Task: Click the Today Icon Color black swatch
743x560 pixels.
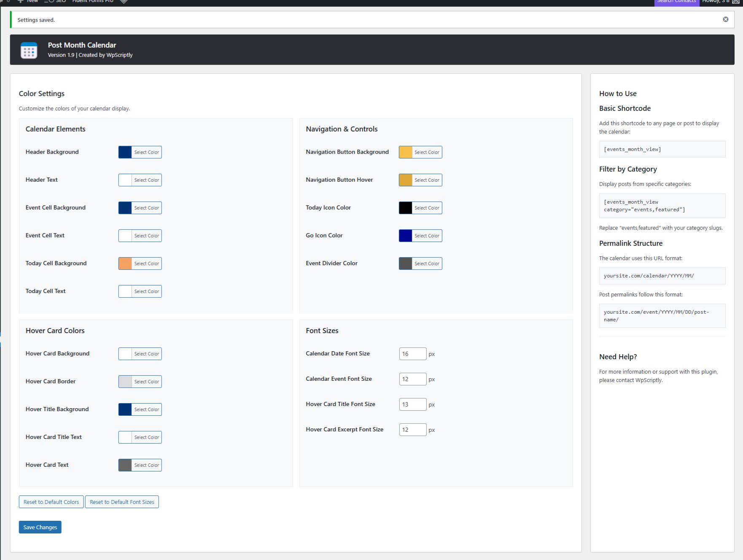Action: tap(405, 208)
